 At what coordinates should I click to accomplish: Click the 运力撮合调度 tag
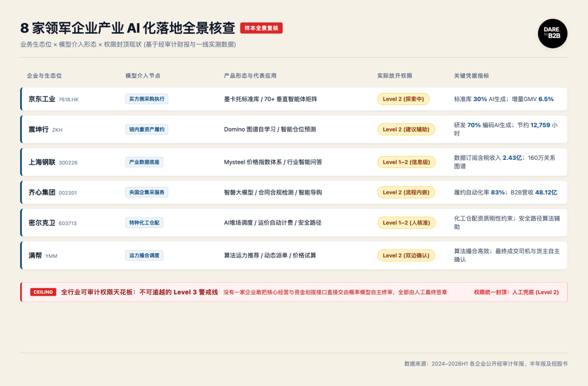click(x=144, y=255)
